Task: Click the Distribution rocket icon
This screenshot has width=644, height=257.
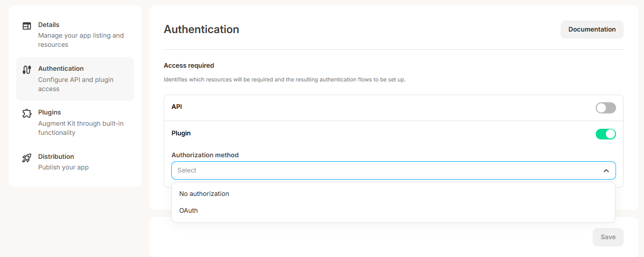Action: tap(27, 158)
